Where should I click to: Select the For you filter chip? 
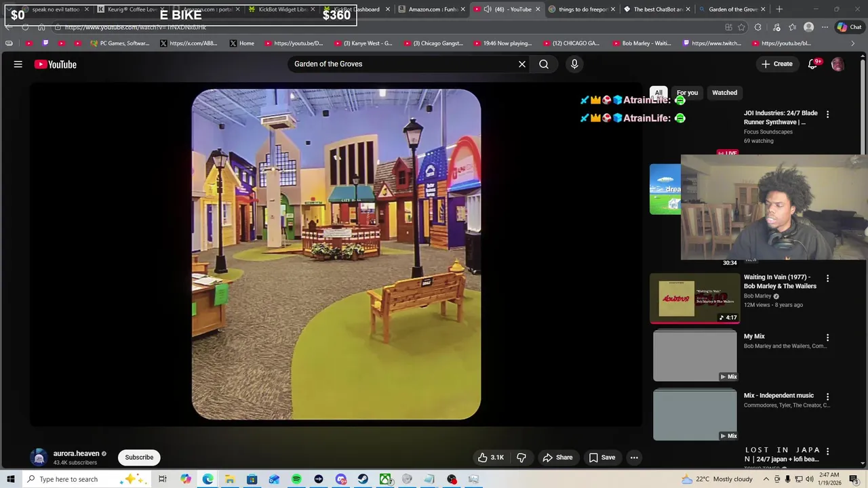(687, 93)
